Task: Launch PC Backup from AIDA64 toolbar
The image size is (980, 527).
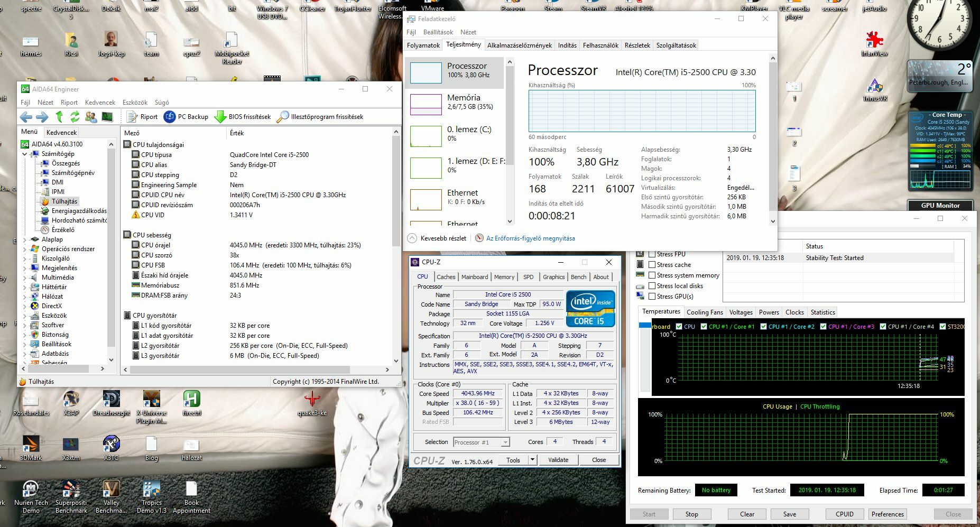Action: [186, 117]
